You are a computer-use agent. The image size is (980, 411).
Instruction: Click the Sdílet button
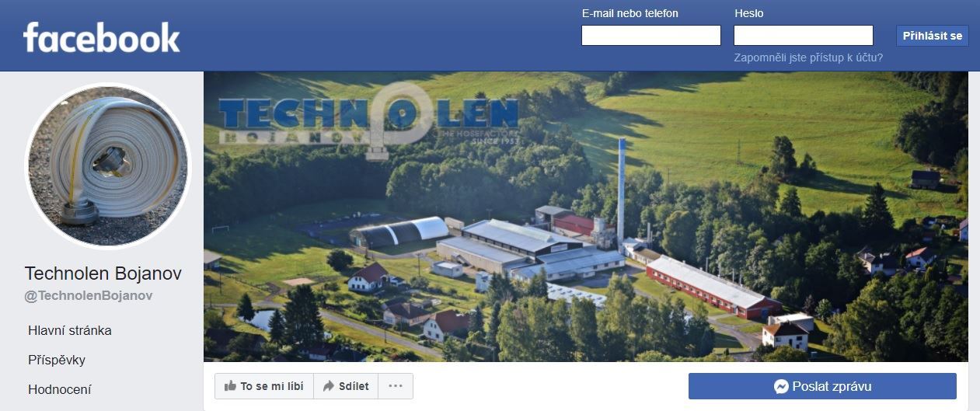[x=347, y=386]
